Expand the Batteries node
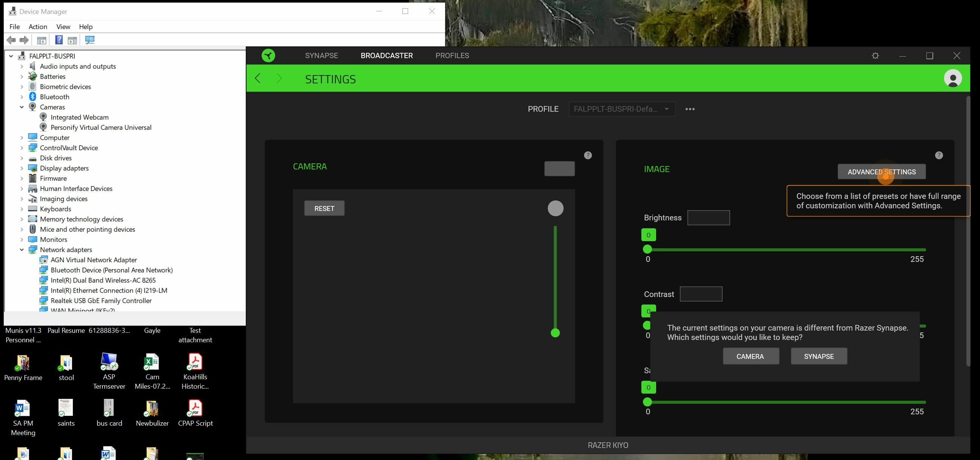Screen dimensions: 980x460 (x=22, y=76)
